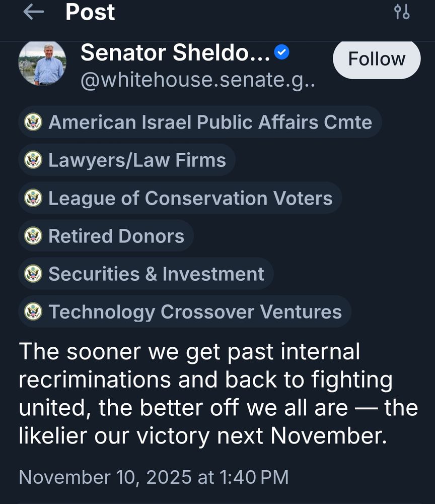Click the blue verified checkmark badge
Screen dimensions: 435x504
[x=281, y=52]
